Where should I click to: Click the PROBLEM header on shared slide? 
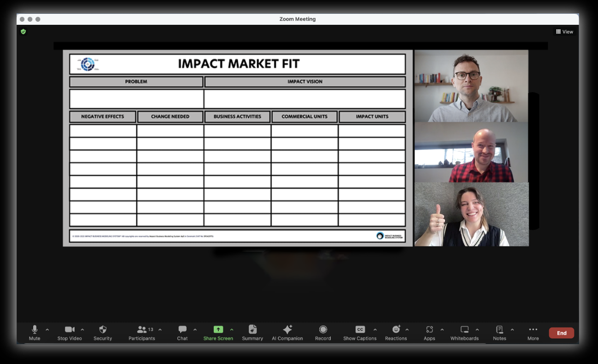tap(136, 82)
